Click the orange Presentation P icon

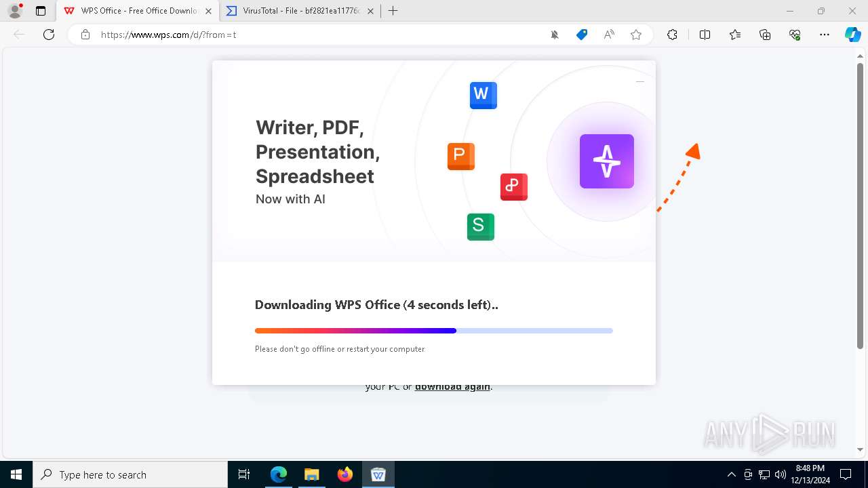pyautogui.click(x=461, y=157)
